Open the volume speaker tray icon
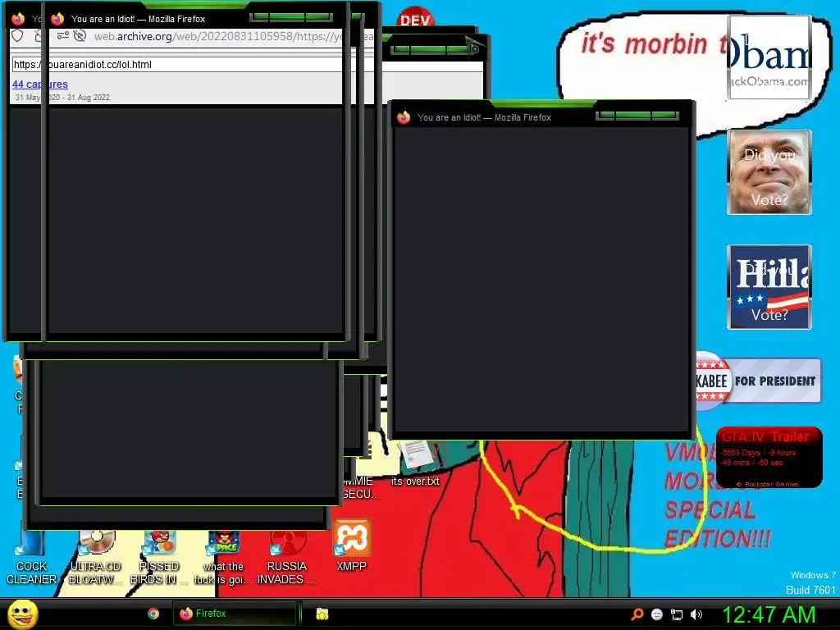The height and width of the screenshot is (630, 840). (x=696, y=614)
